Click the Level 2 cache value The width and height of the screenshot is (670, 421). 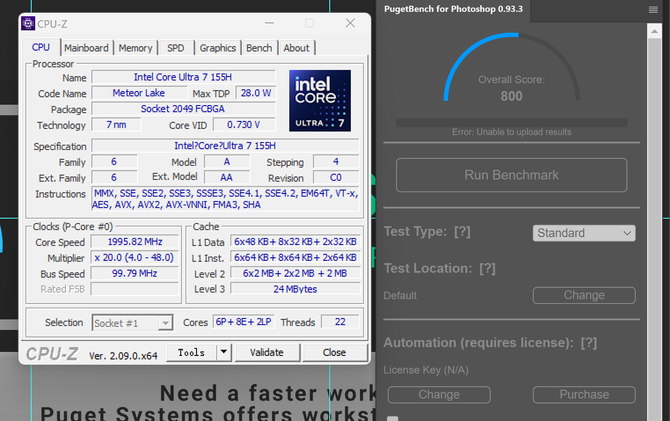pyautogui.click(x=295, y=274)
